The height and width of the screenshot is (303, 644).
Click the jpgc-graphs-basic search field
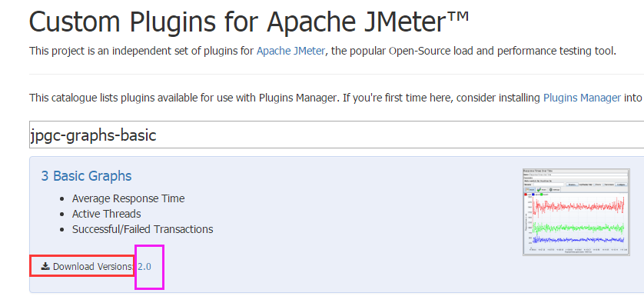click(x=337, y=135)
